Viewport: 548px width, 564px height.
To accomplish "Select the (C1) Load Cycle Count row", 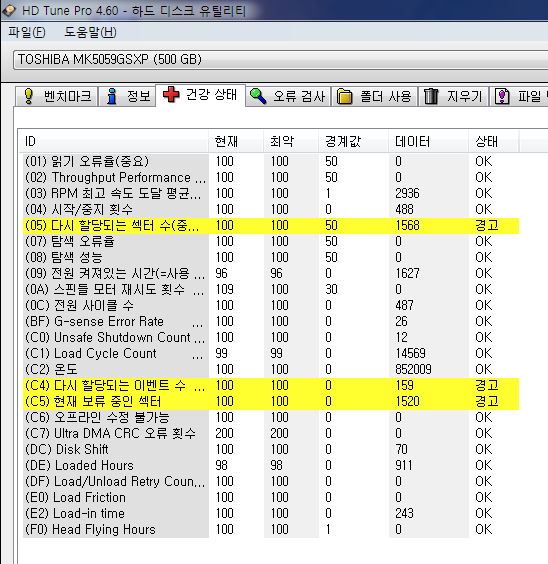I will 271,354.
